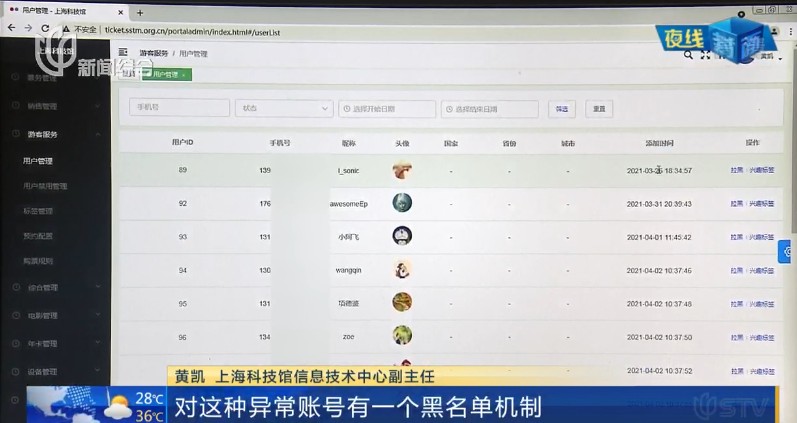Click the browser back arrow
This screenshot has height=423, width=797.
[x=12, y=28]
